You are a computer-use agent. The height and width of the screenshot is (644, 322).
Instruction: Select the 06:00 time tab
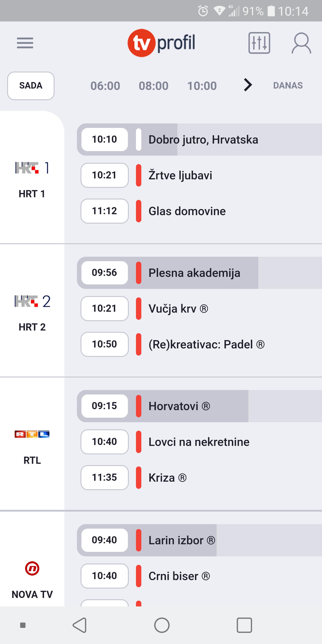pos(105,86)
